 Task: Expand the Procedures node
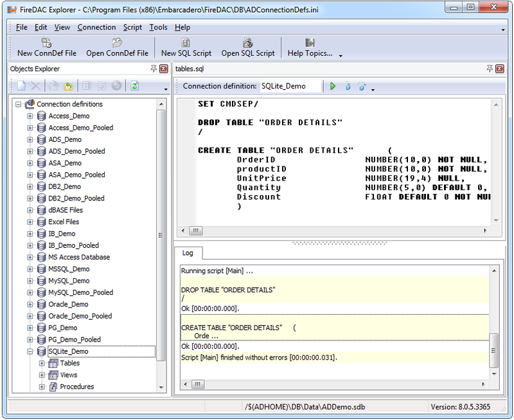coord(42,387)
